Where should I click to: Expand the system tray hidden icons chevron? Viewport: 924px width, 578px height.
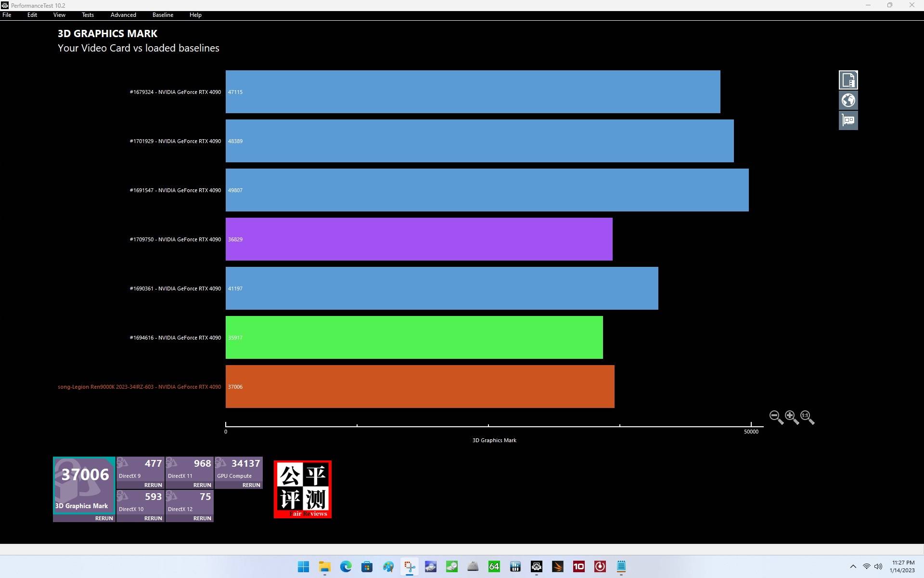853,566
